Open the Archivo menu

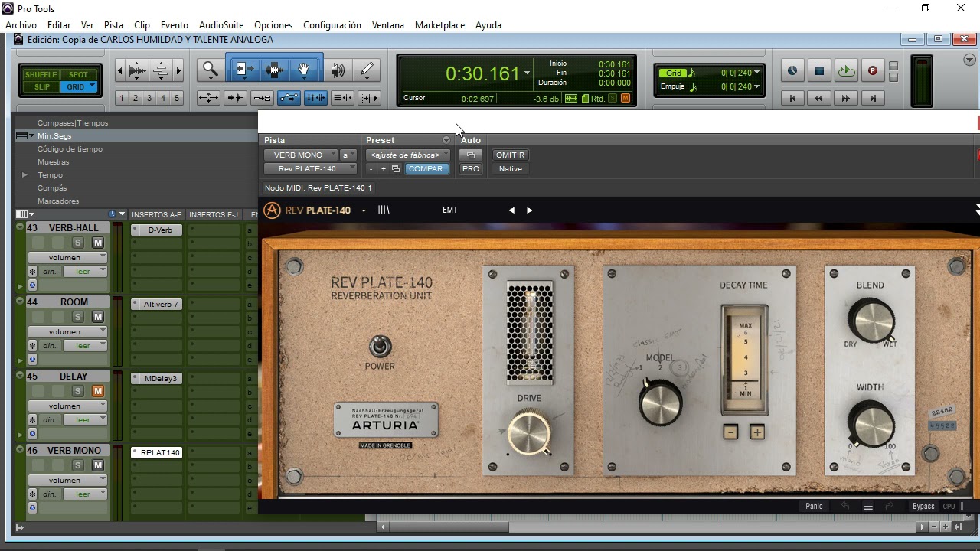tap(21, 25)
